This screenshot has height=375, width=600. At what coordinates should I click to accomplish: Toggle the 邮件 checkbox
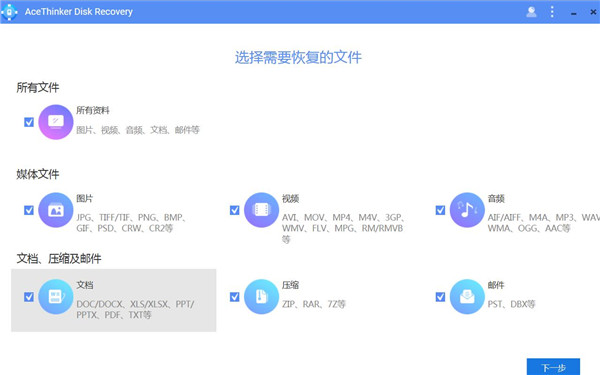coord(440,297)
